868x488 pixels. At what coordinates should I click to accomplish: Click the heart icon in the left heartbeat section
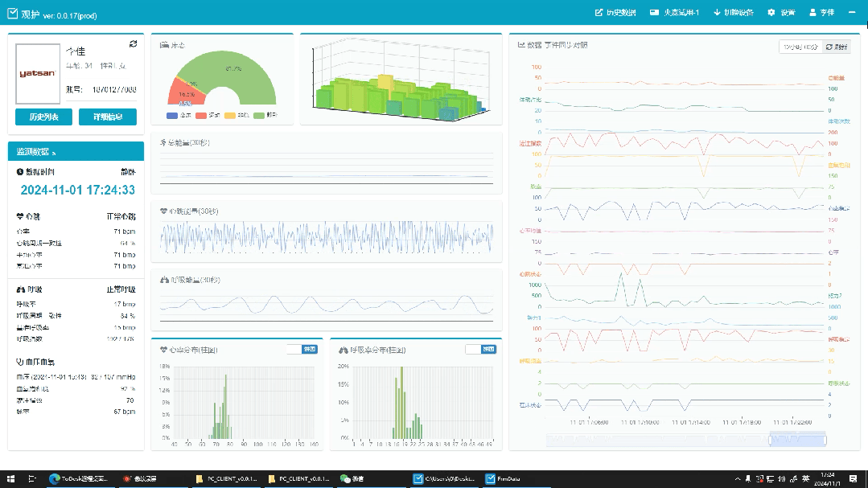pyautogui.click(x=20, y=216)
